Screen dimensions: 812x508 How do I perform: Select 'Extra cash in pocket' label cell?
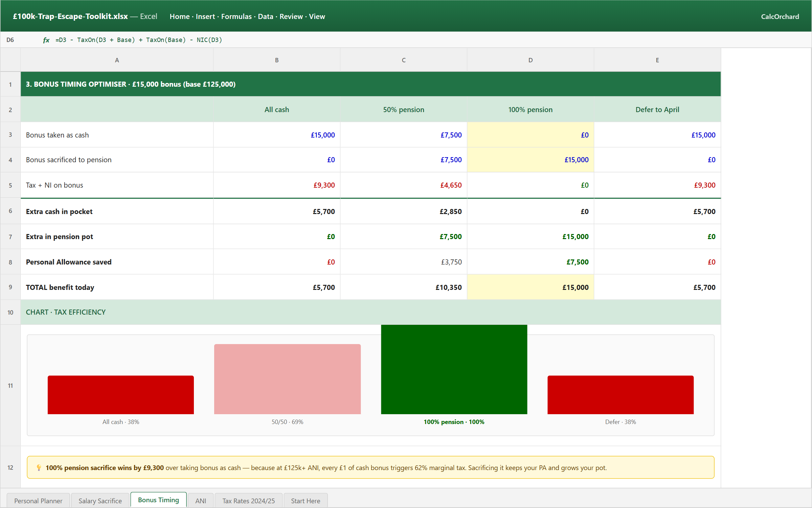click(x=117, y=211)
